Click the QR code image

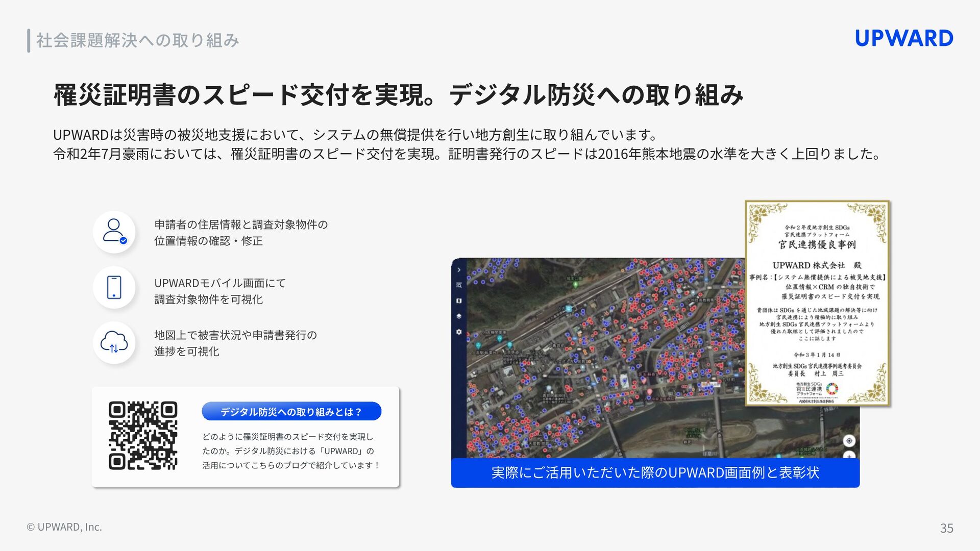point(143,435)
